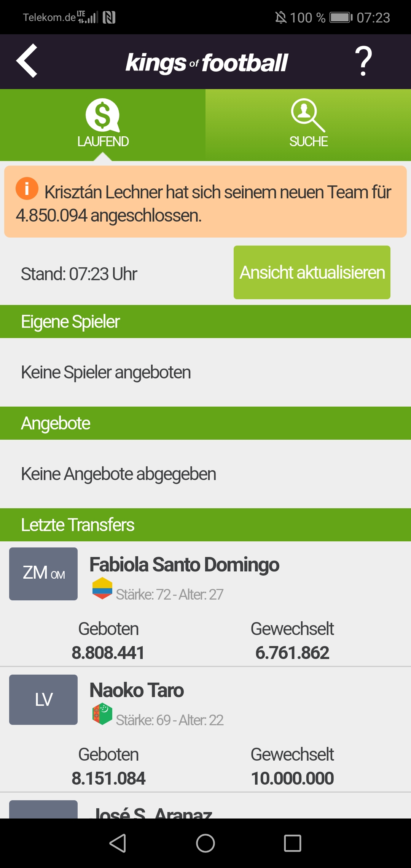Tap the player search magnifier icon
The image size is (411, 868).
click(308, 115)
